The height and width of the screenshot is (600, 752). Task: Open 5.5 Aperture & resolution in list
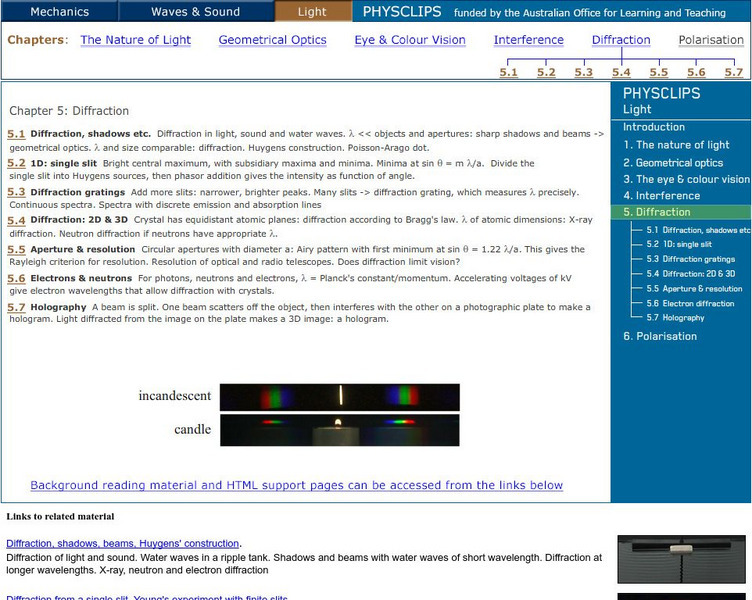click(x=16, y=249)
